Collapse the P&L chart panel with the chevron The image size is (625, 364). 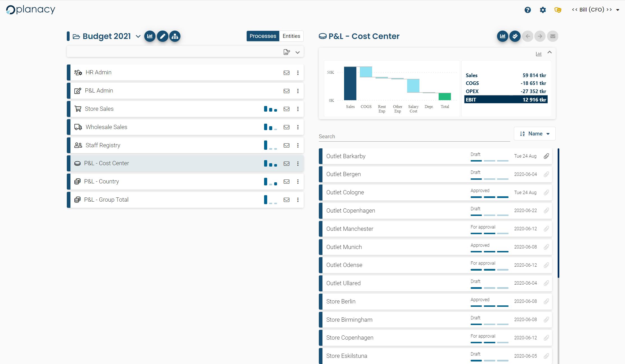click(550, 52)
